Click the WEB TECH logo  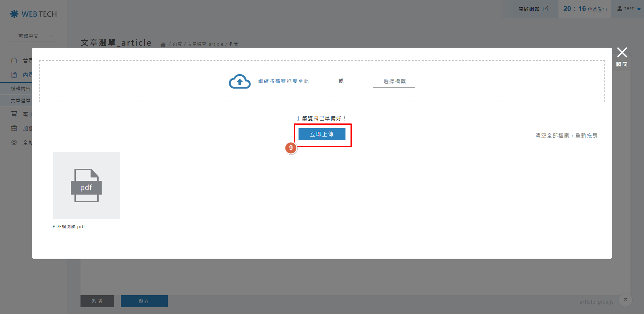tap(34, 14)
